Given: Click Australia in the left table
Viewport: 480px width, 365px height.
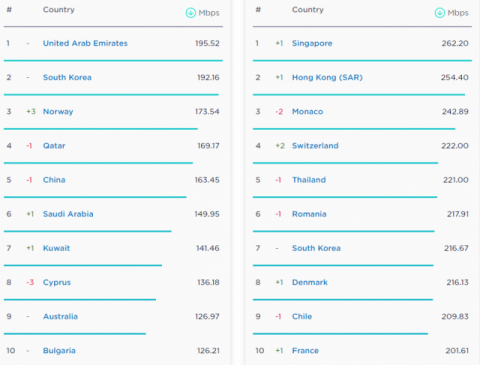Looking at the screenshot, I should (x=60, y=317).
